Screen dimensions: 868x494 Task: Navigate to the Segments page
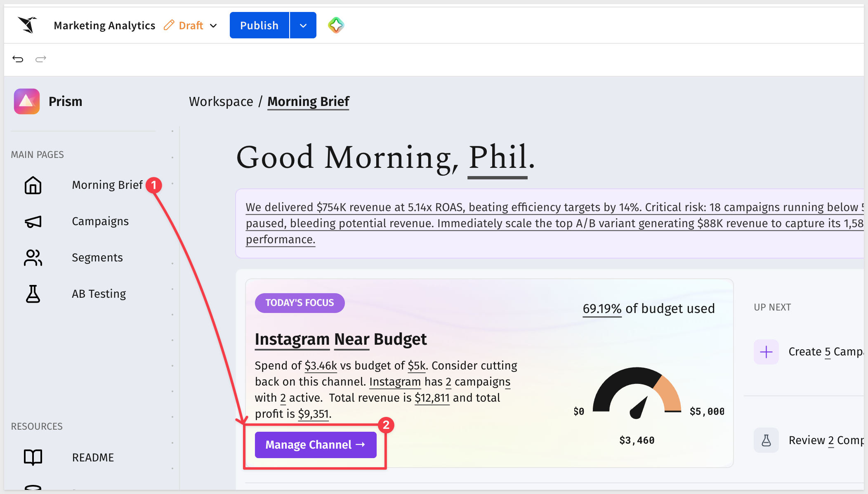[97, 258]
